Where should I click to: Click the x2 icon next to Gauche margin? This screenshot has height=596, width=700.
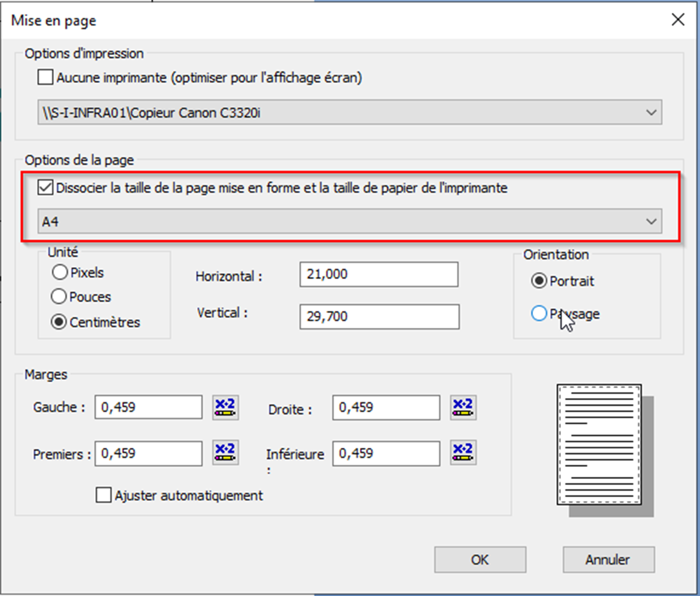pyautogui.click(x=225, y=407)
